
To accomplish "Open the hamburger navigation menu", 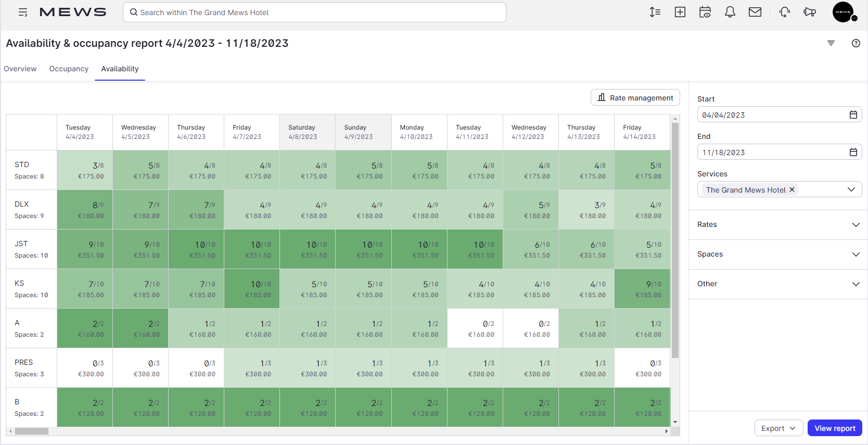I will (23, 12).
